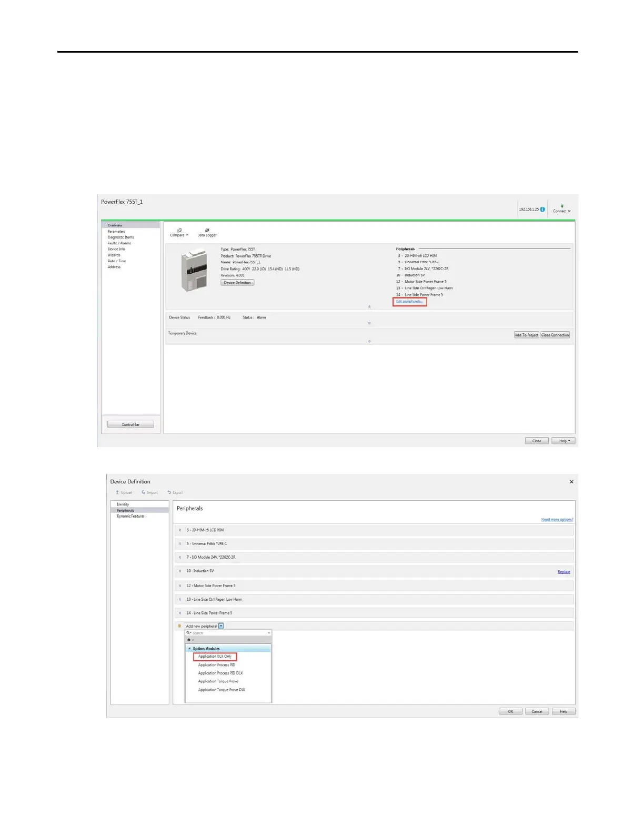644x834 pixels.
Task: Click the blue info icon beside 192.168.1.25
Action: (542, 209)
